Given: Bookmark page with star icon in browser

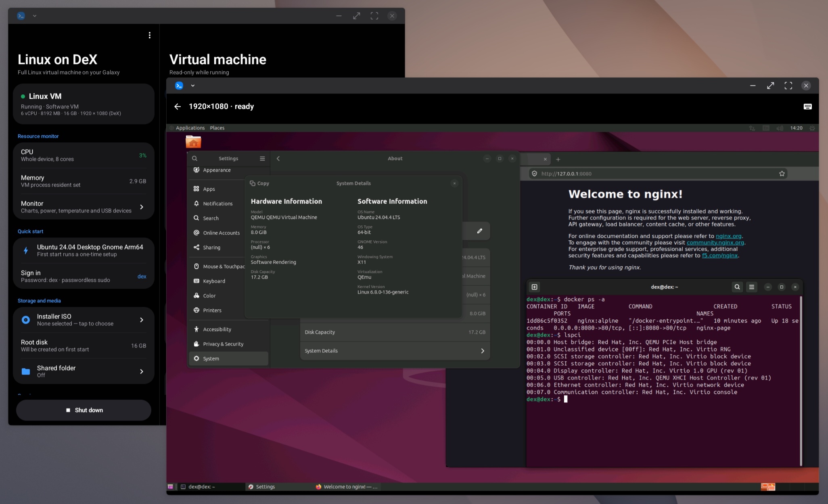Looking at the screenshot, I should 782,173.
